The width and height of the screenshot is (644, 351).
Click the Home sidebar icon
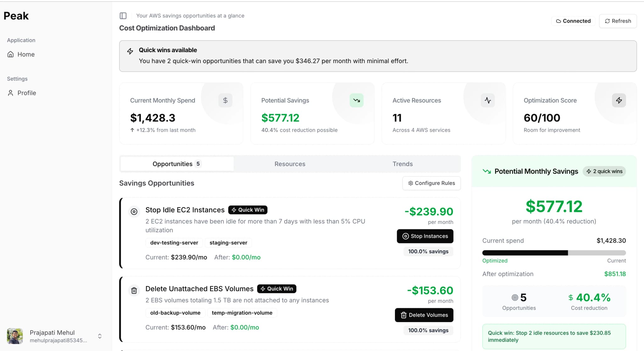click(11, 54)
